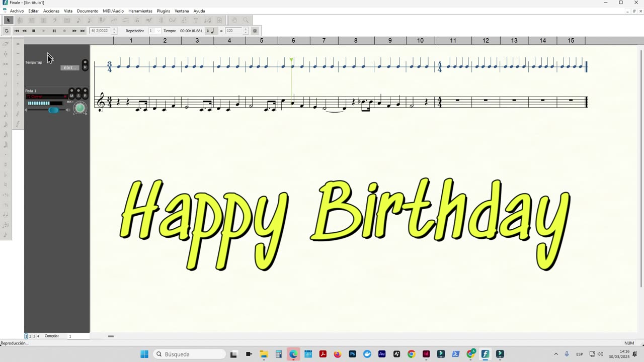
Task: Click the Pista 1 pan knob
Action: pos(79,108)
